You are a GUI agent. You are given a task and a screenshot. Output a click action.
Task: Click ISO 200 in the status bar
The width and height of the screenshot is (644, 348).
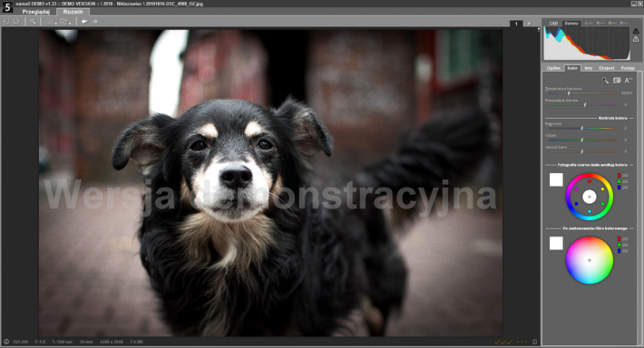(21, 342)
